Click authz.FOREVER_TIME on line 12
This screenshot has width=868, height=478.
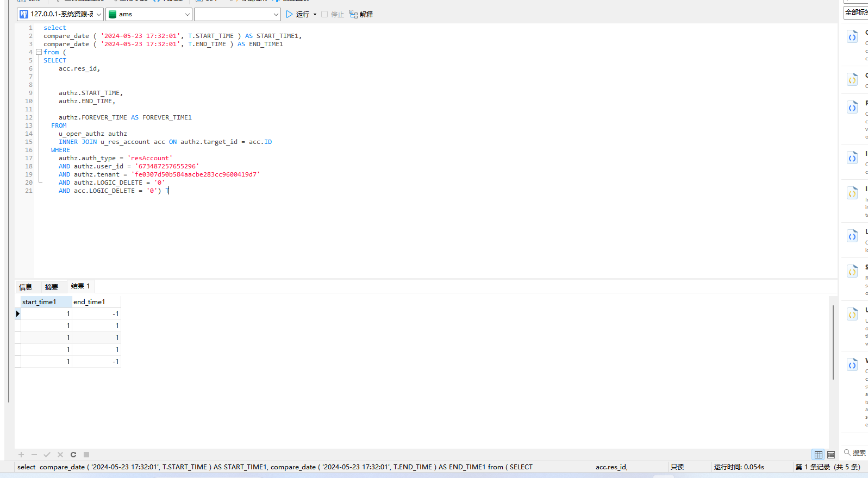pyautogui.click(x=93, y=117)
